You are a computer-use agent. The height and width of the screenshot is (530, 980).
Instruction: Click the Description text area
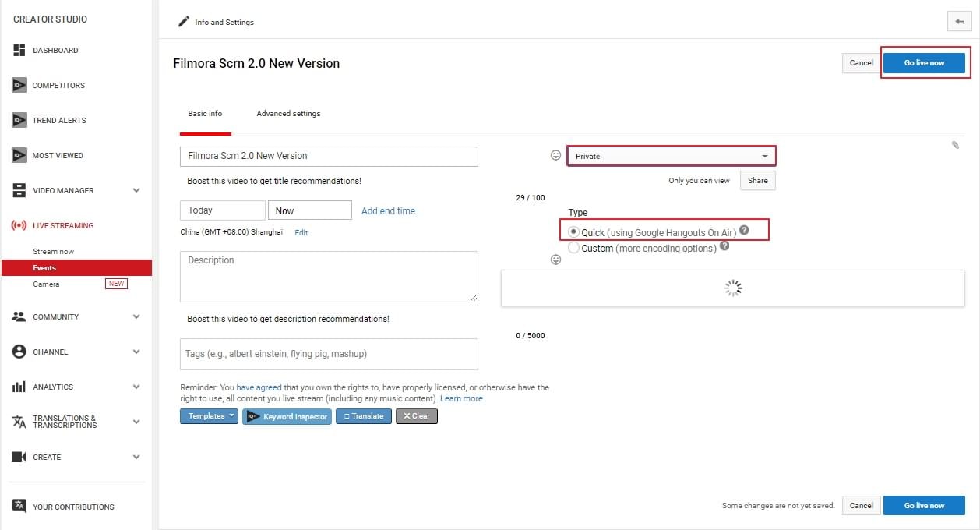[x=329, y=276]
